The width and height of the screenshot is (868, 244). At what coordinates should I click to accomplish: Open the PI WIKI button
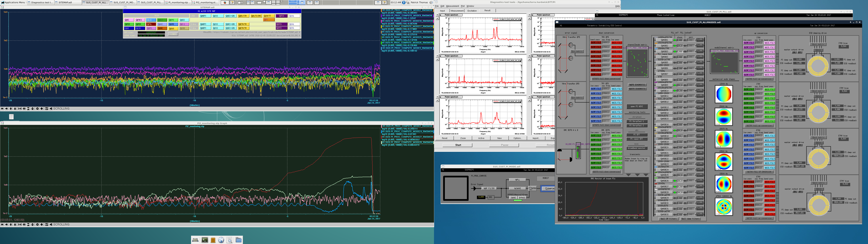tap(637, 107)
